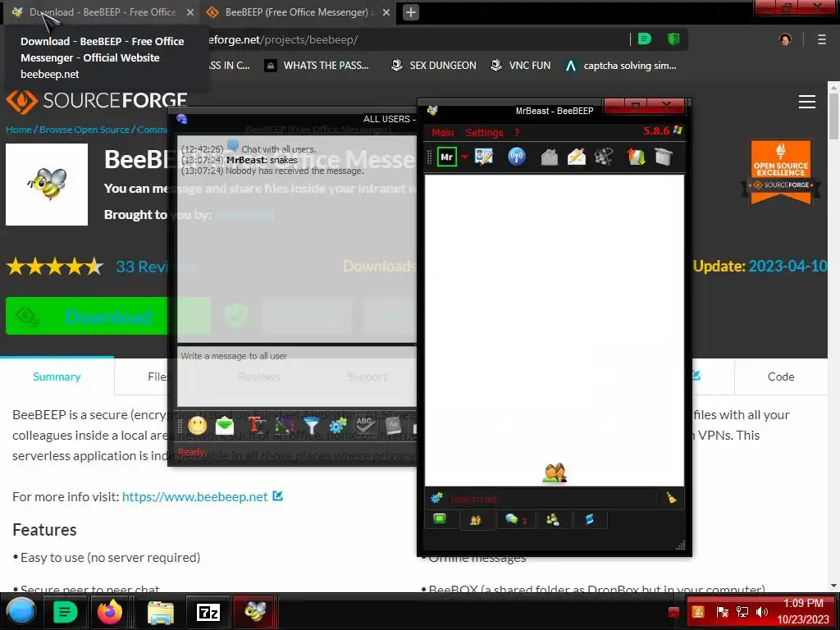Open the file transfer icon with orange and green arrows
The height and width of the screenshot is (630, 840).
636,157
